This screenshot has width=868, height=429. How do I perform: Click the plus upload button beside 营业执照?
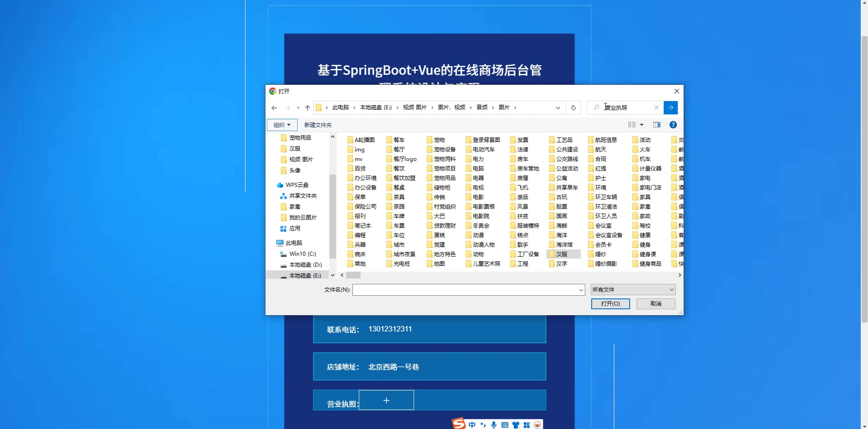point(386,400)
